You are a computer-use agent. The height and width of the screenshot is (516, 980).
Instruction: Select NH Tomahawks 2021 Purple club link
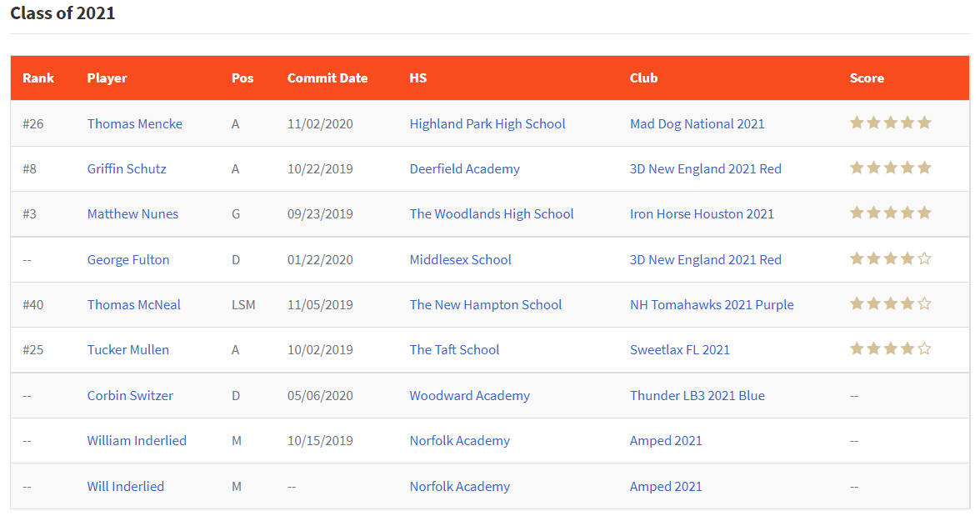click(x=712, y=304)
